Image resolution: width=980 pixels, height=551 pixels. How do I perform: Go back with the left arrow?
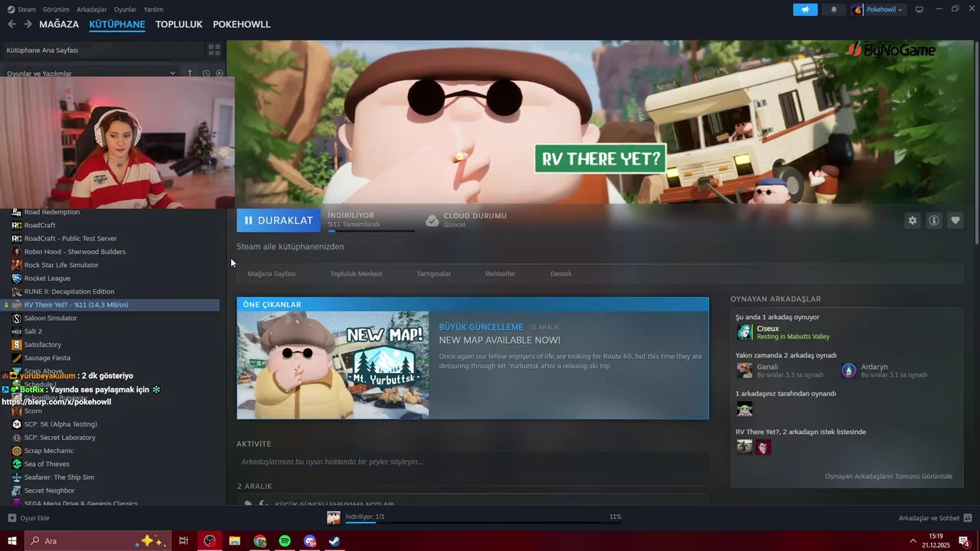click(11, 24)
